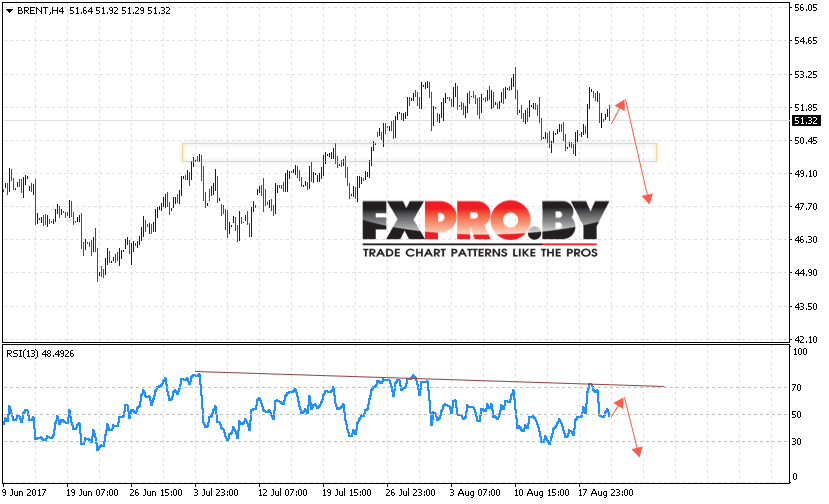Click the 43.50 price axis label
The image size is (829, 504).
[x=806, y=307]
